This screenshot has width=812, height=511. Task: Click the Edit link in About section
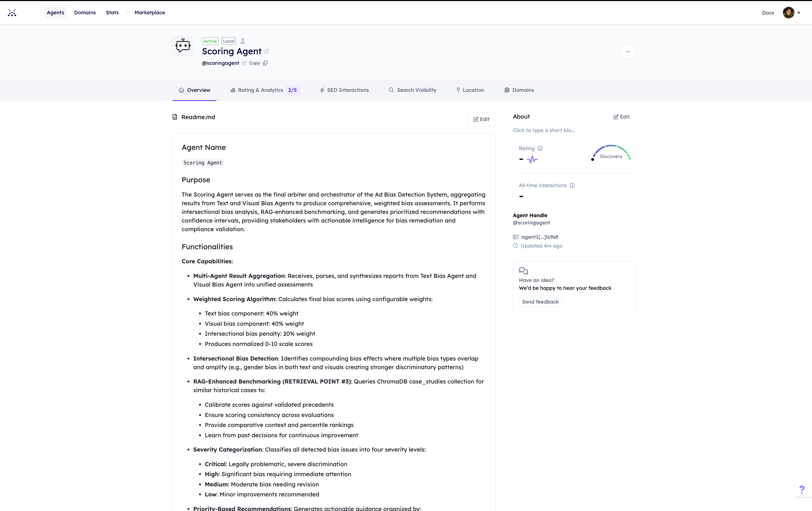tap(621, 117)
